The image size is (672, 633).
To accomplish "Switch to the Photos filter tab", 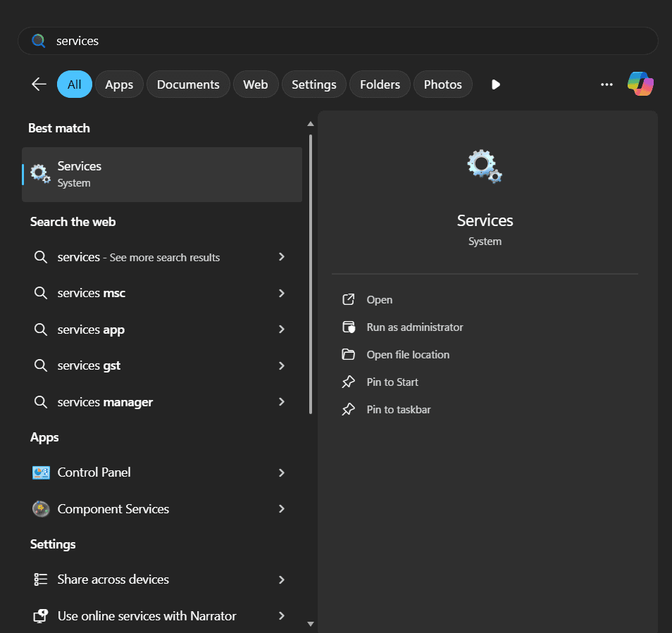I will [442, 84].
